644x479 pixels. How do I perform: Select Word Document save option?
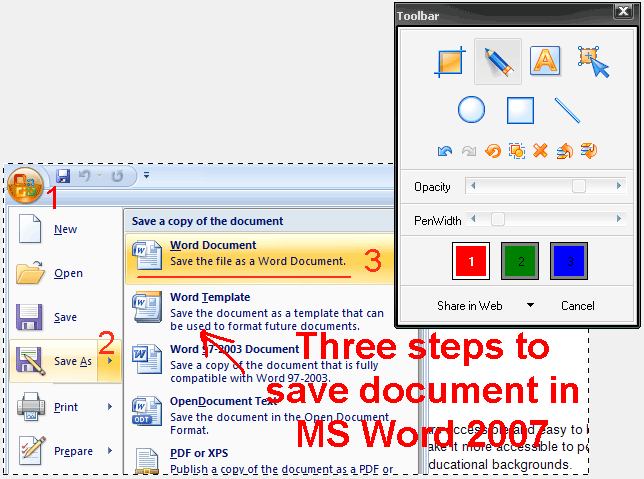[x=260, y=259]
